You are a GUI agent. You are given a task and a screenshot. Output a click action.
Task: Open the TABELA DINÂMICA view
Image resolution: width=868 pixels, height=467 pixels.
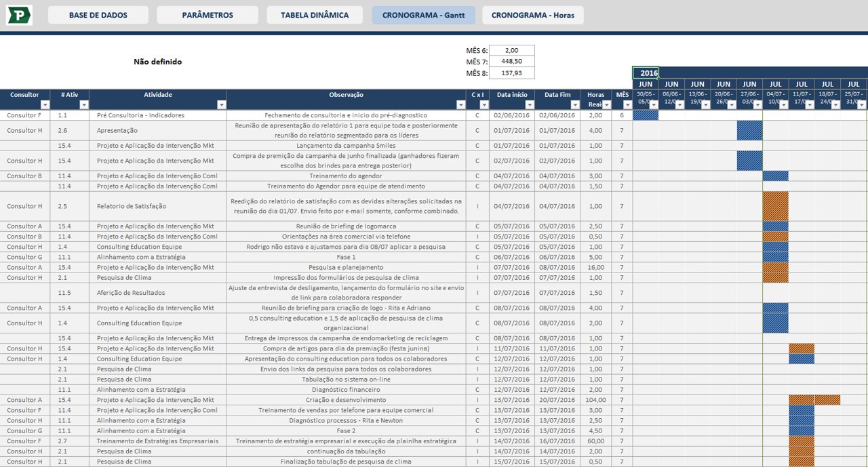[315, 14]
